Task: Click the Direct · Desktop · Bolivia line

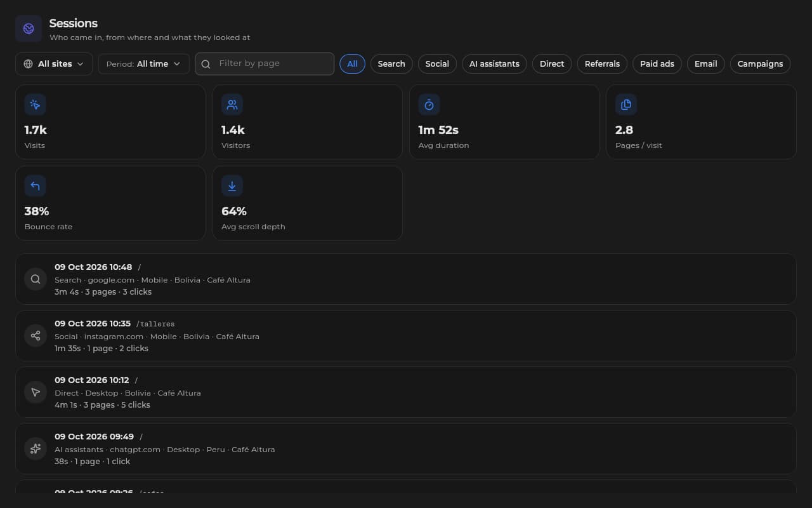Action: pos(128,392)
